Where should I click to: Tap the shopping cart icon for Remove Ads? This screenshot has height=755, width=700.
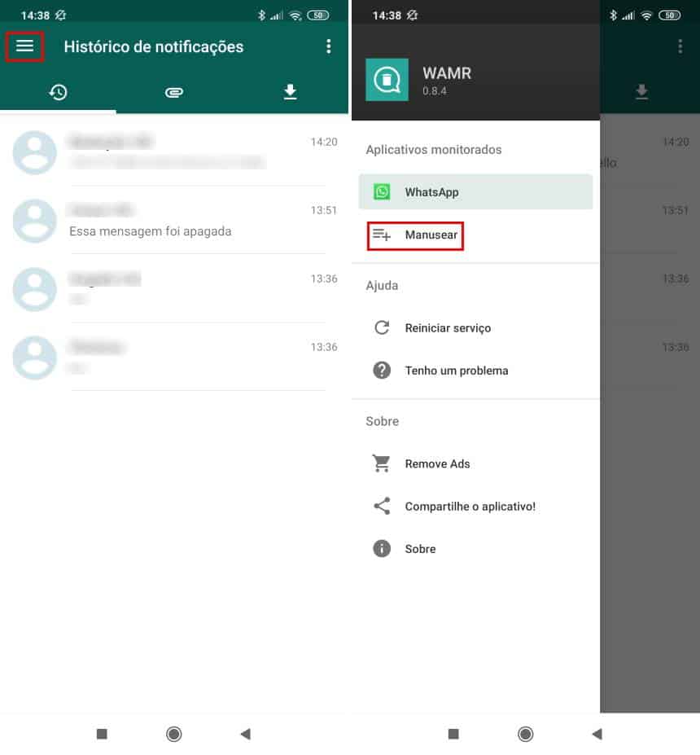(x=382, y=463)
